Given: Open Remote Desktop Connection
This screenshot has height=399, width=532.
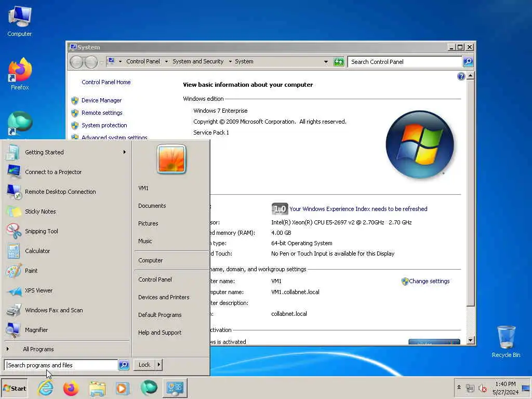Looking at the screenshot, I should point(67,192).
